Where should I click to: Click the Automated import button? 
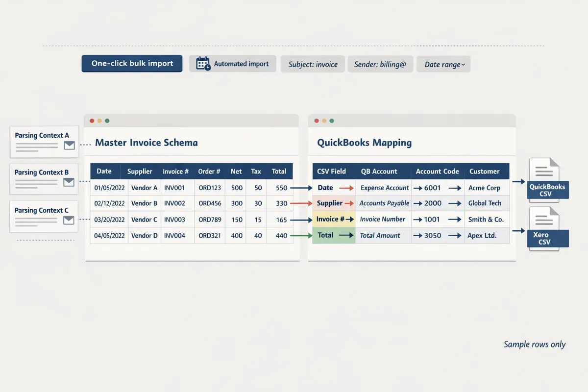pyautogui.click(x=233, y=64)
